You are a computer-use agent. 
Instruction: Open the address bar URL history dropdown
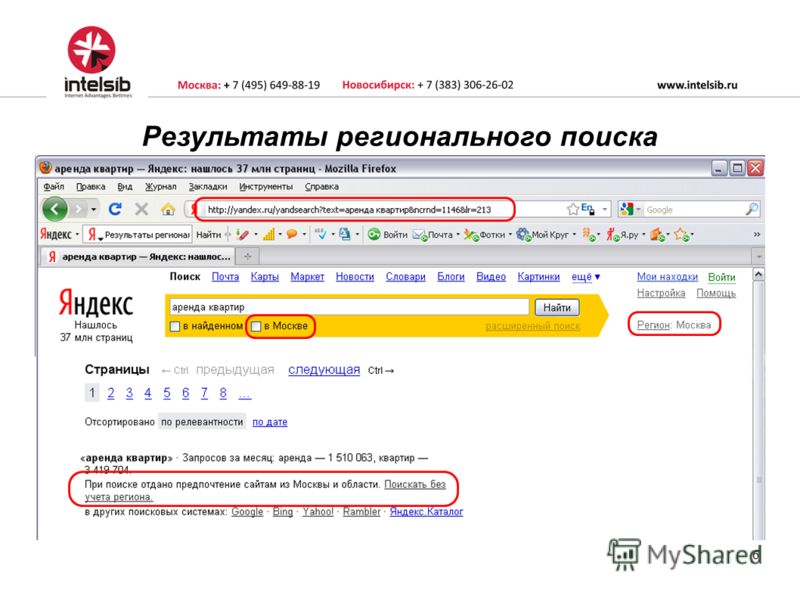tap(605, 209)
